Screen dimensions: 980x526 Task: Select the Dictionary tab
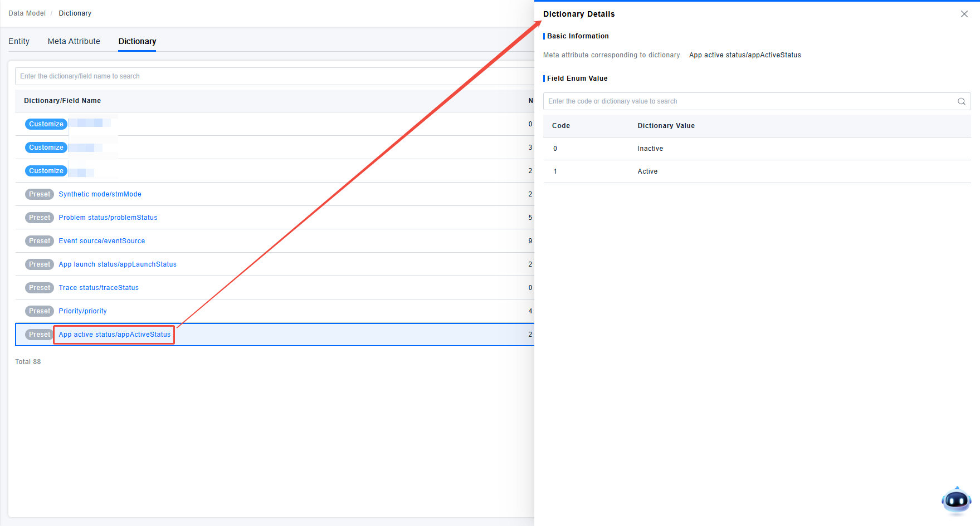(137, 41)
